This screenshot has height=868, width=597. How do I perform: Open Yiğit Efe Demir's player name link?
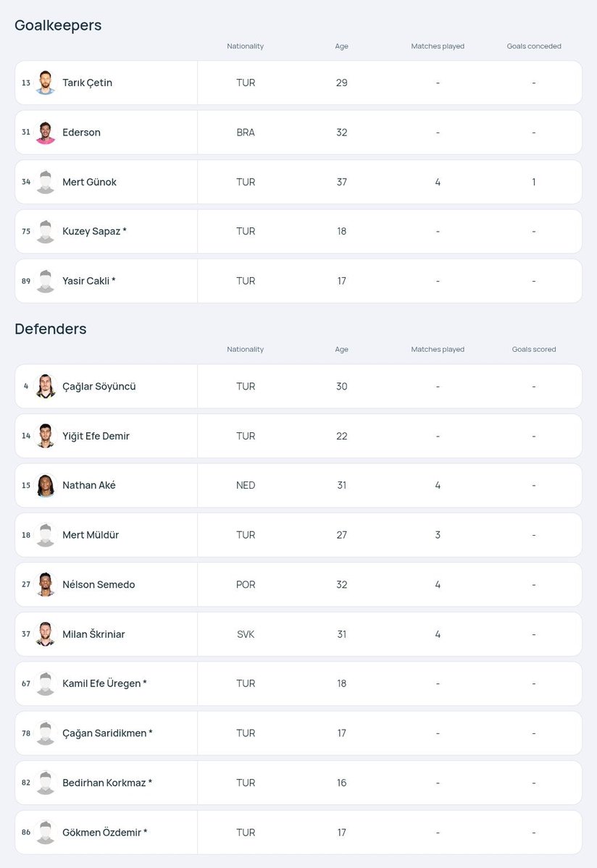[x=96, y=437]
